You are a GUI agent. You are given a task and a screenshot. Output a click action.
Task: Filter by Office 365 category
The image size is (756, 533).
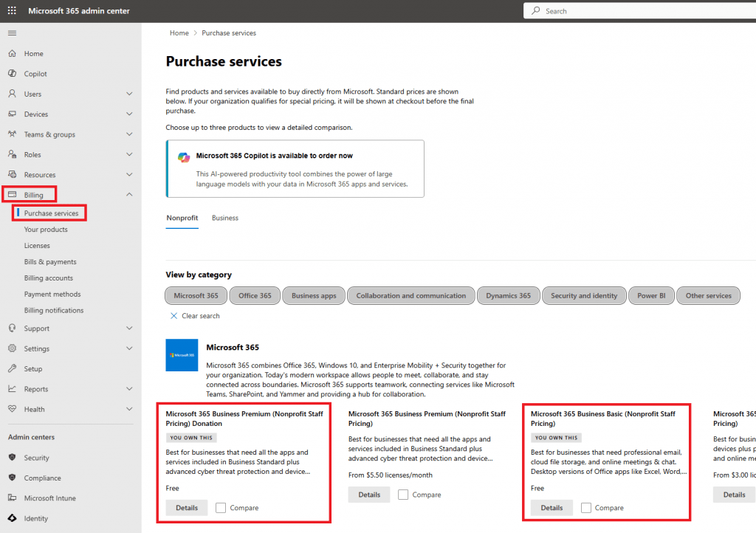point(255,295)
